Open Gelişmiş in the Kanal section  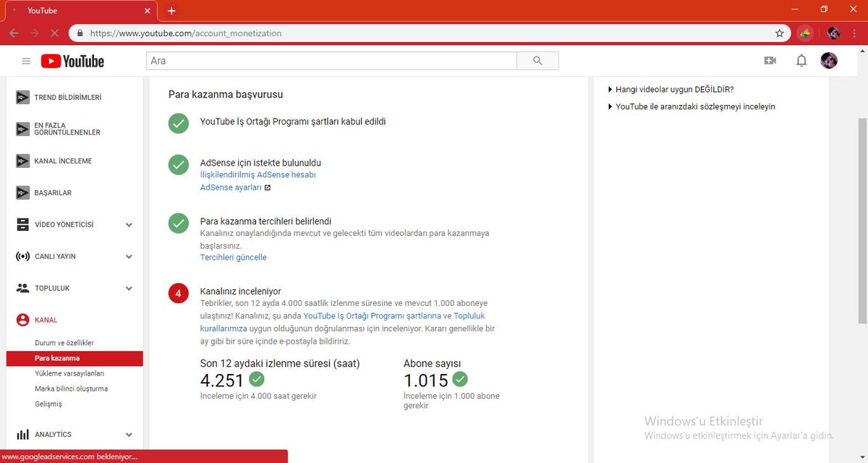pos(48,404)
